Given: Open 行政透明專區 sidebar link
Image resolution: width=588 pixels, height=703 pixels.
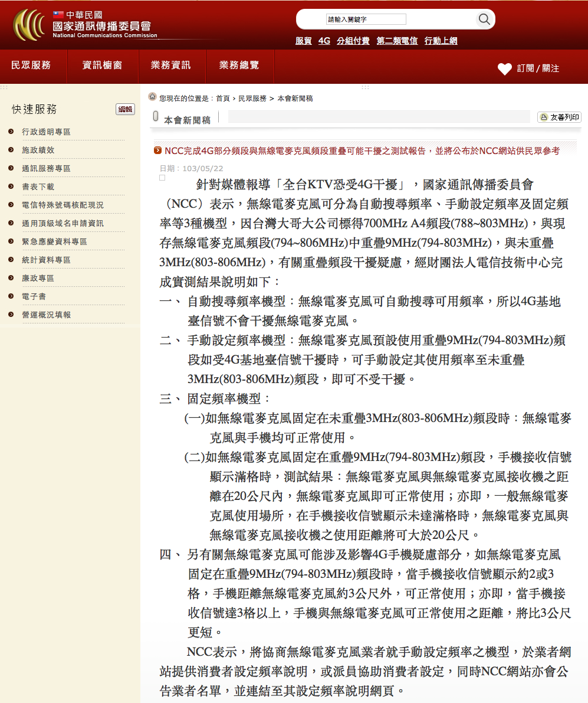Looking at the screenshot, I should tap(46, 132).
